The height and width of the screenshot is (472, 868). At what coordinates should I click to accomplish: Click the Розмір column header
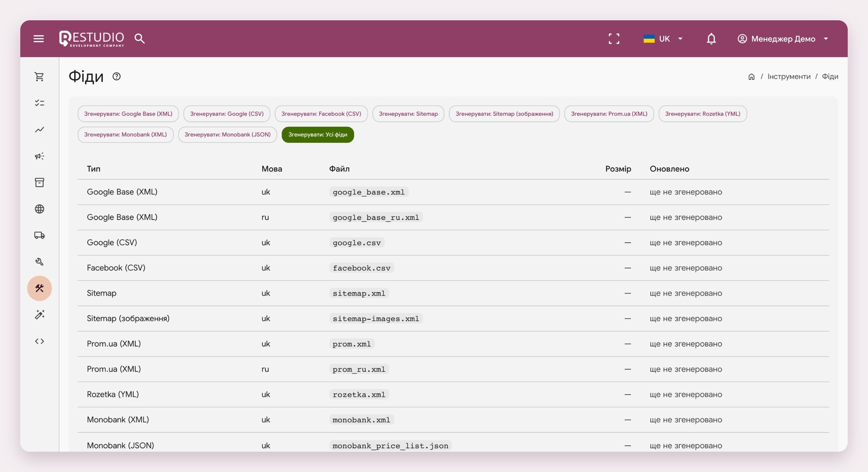click(618, 169)
